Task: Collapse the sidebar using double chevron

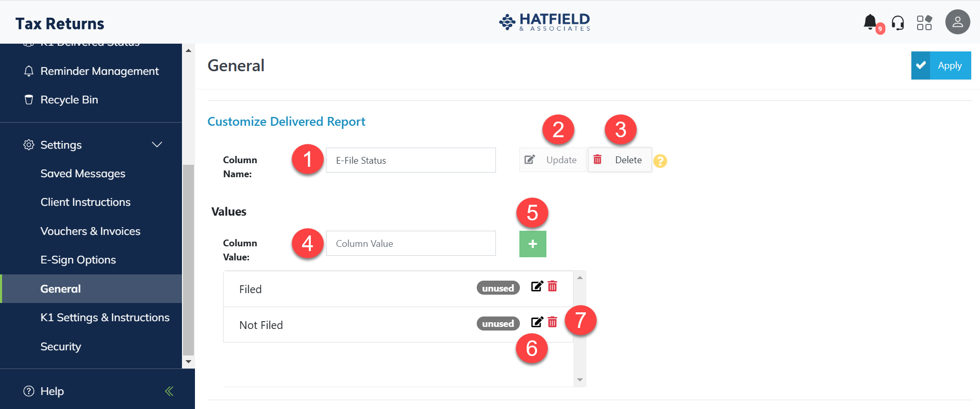Action: tap(169, 391)
